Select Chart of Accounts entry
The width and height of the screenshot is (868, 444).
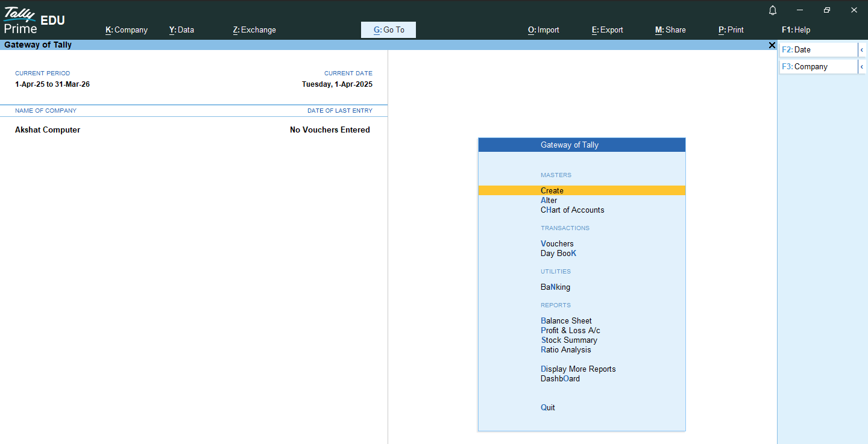[572, 210]
